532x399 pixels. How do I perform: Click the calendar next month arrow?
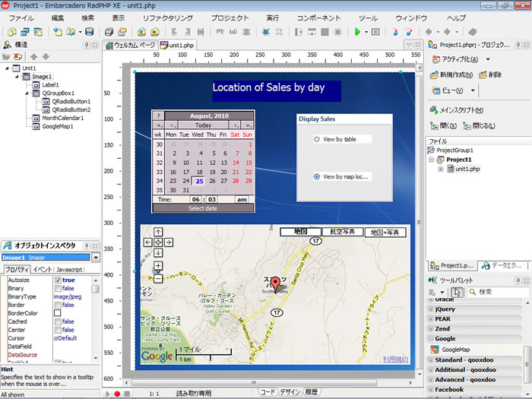pos(236,125)
